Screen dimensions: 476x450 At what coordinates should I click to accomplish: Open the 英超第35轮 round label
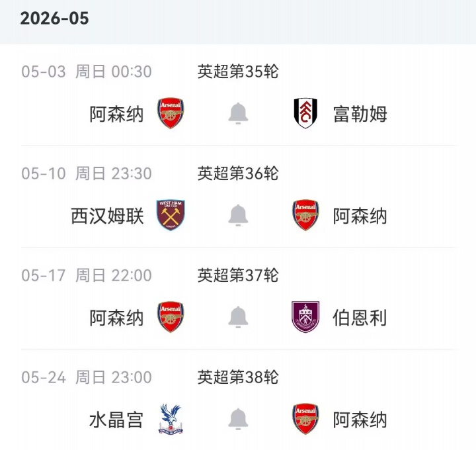(x=238, y=71)
